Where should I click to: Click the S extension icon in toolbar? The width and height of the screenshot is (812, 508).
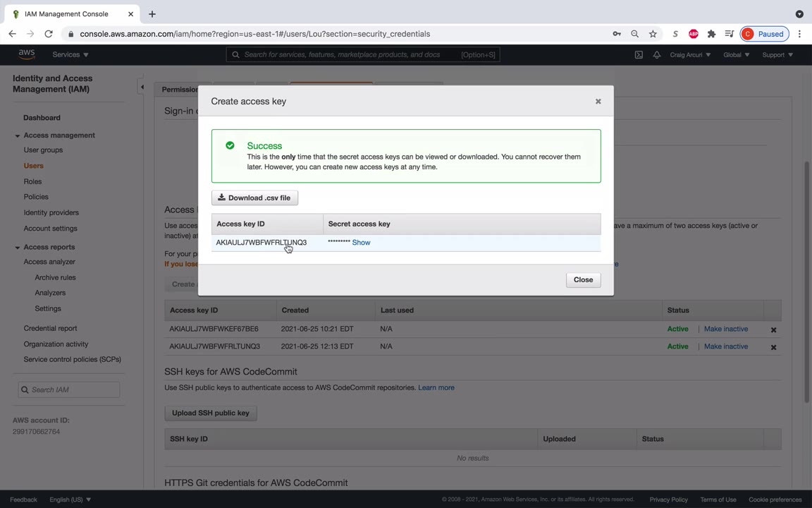(675, 34)
